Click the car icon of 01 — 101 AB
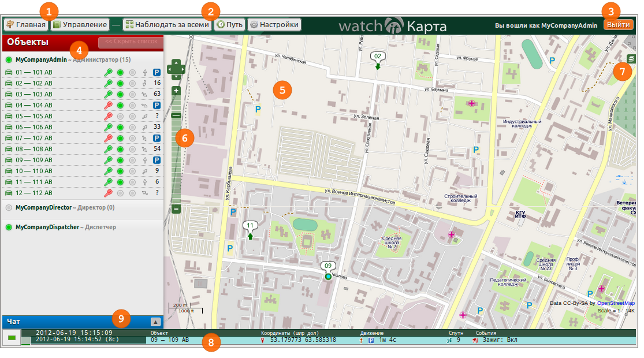The height and width of the screenshot is (358, 644). [x=9, y=72]
